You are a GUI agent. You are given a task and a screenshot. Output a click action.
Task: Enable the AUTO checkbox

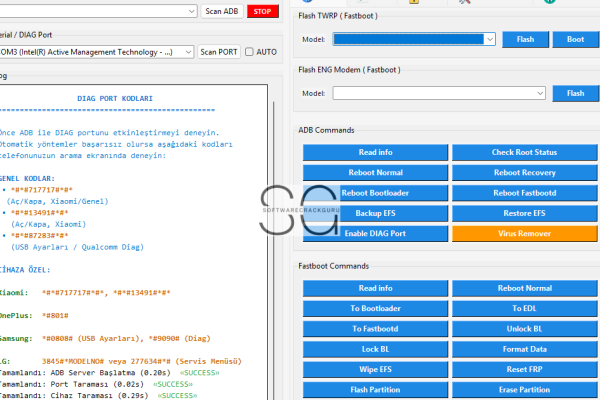[249, 52]
